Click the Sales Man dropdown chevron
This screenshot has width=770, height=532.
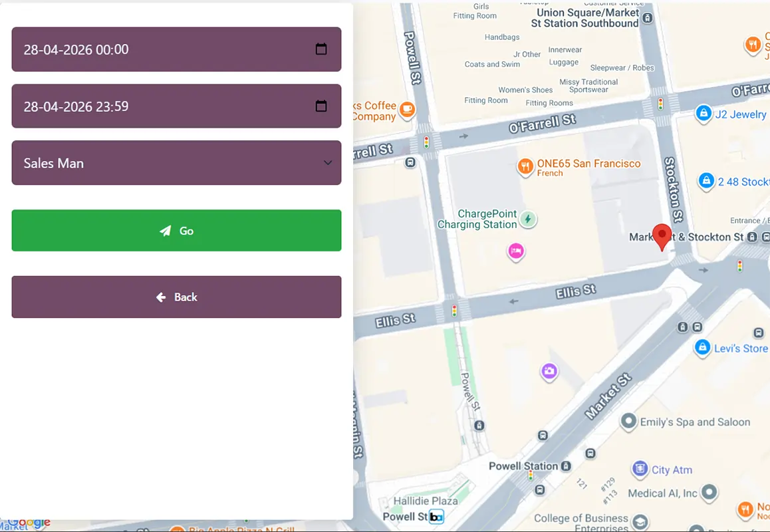point(328,163)
